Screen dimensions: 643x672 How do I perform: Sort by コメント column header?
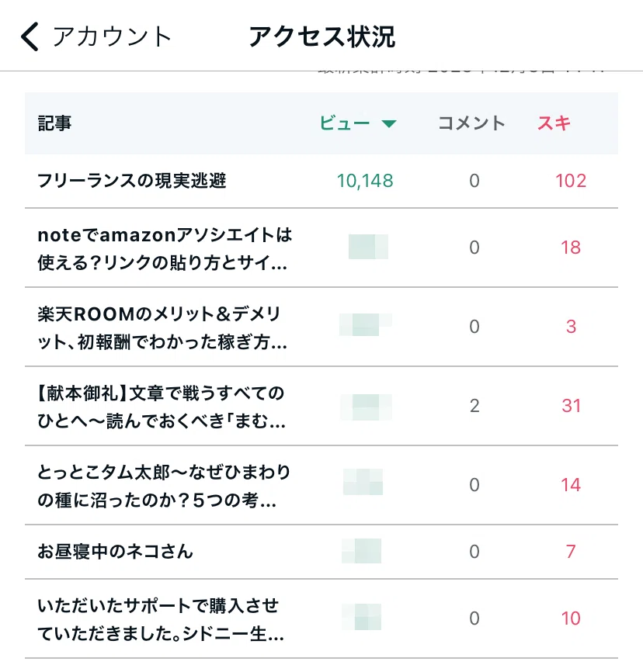[x=471, y=123]
